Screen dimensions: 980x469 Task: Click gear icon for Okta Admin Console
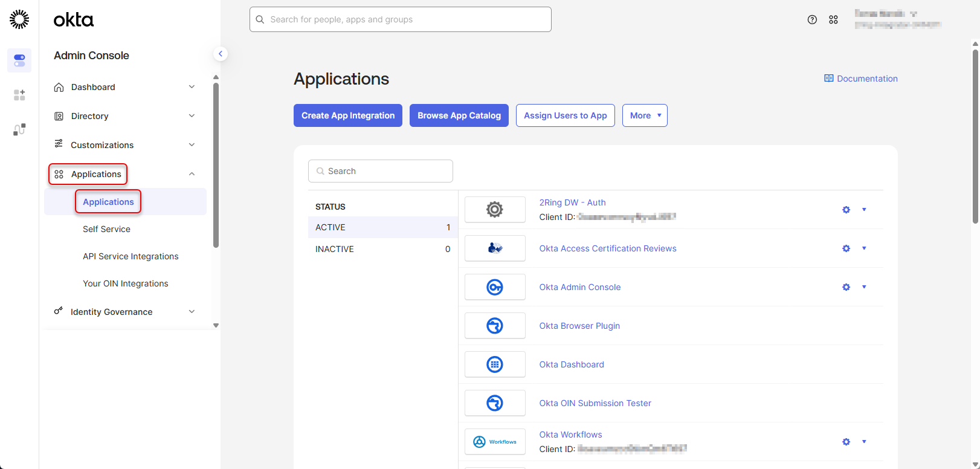click(846, 287)
